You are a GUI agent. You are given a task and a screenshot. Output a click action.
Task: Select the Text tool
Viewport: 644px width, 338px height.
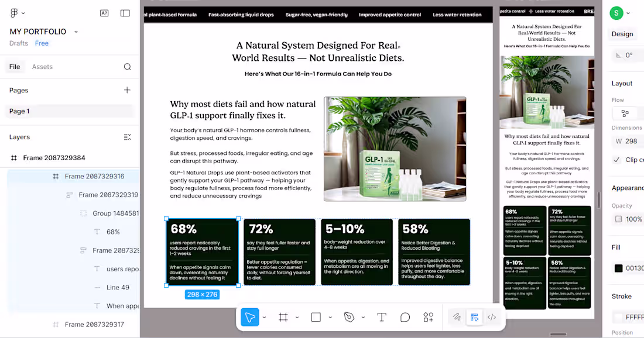click(382, 318)
